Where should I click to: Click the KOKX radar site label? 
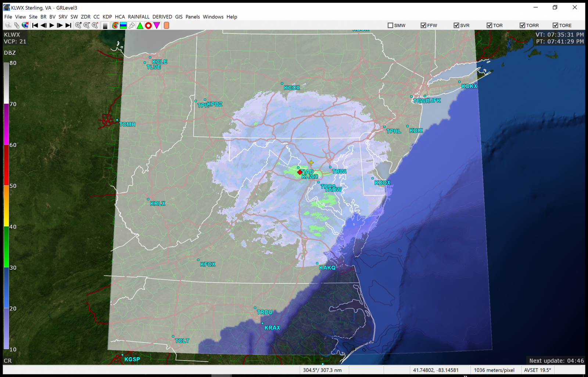pos(469,86)
